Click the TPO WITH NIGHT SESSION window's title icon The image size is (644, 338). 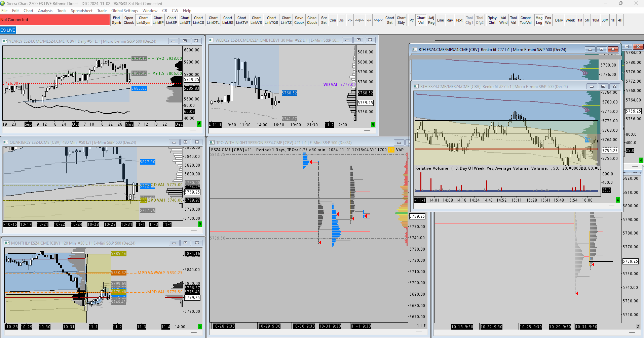(212, 142)
